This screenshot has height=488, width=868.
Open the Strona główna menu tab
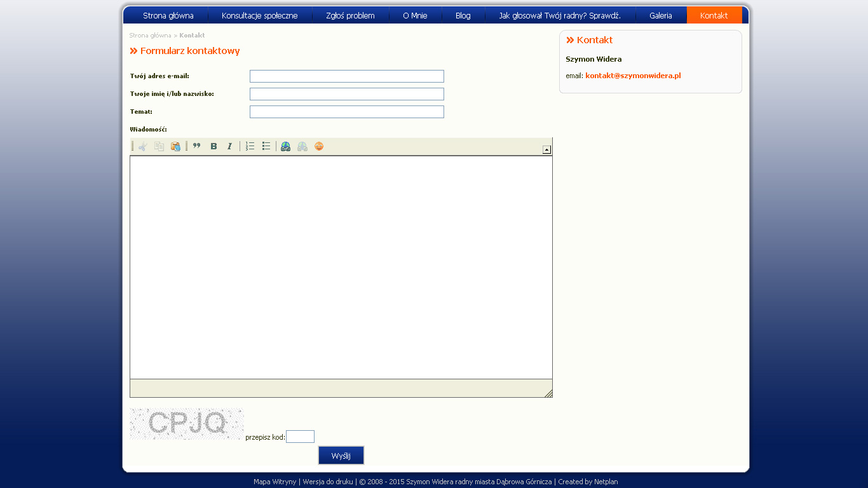[x=168, y=15]
